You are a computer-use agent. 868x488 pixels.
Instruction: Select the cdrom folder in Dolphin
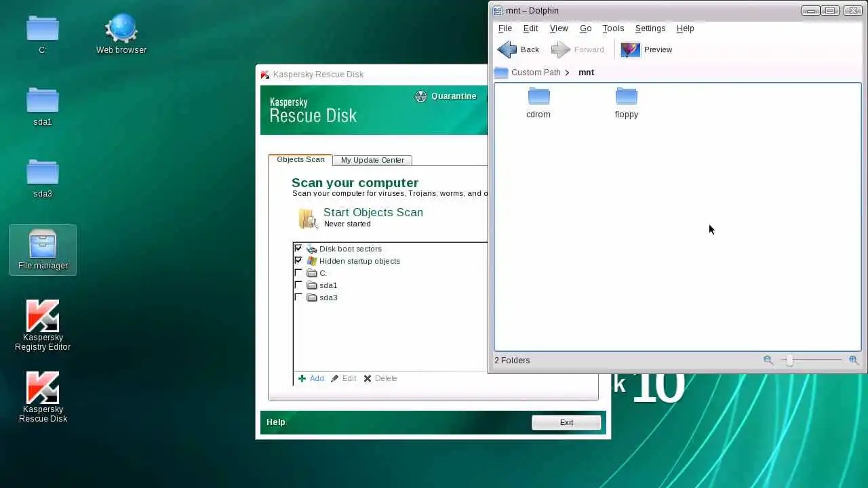coord(538,103)
